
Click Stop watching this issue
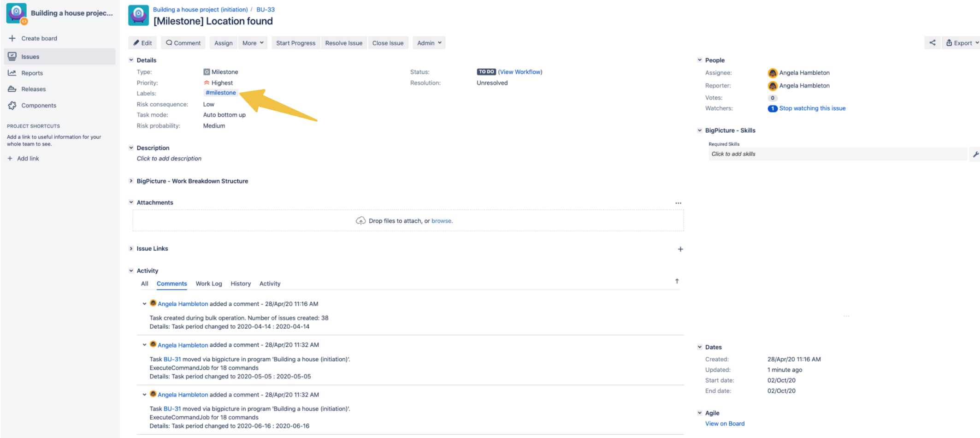[x=812, y=108]
